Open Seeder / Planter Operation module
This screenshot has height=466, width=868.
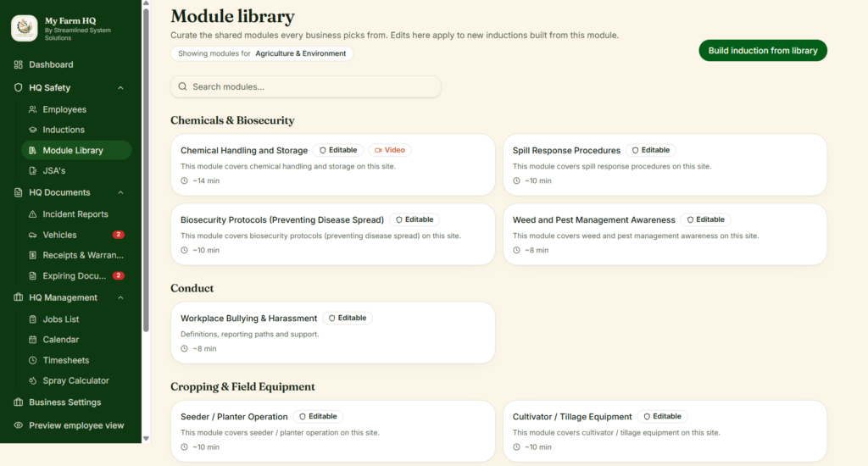(x=332, y=431)
